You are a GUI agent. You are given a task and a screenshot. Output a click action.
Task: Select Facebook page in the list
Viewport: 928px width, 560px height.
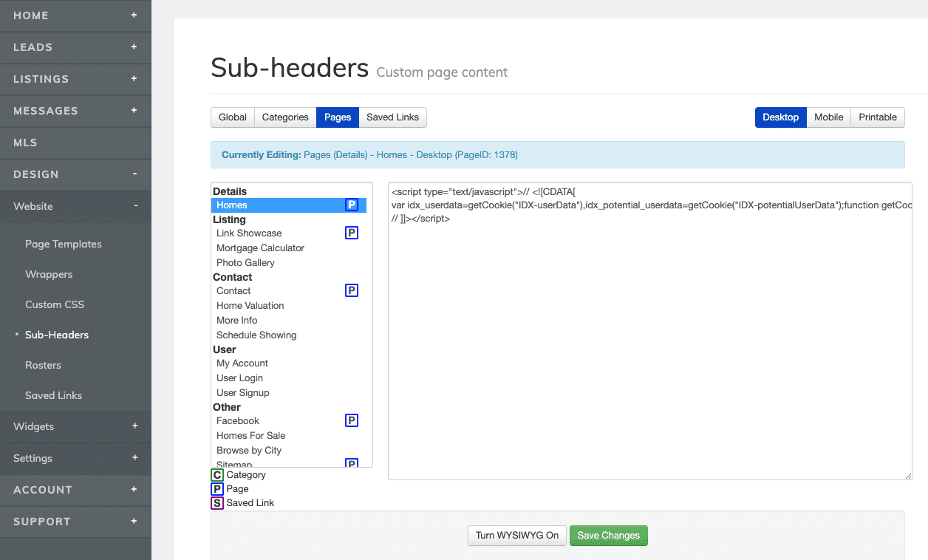238,421
